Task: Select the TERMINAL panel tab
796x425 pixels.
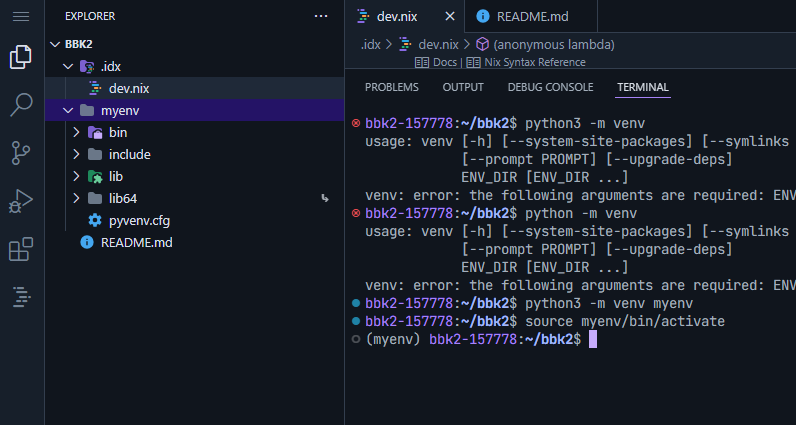Action: coord(643,87)
